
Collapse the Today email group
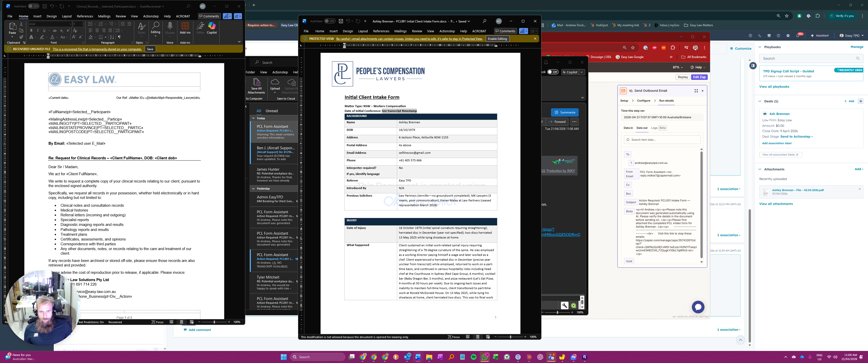click(253, 118)
